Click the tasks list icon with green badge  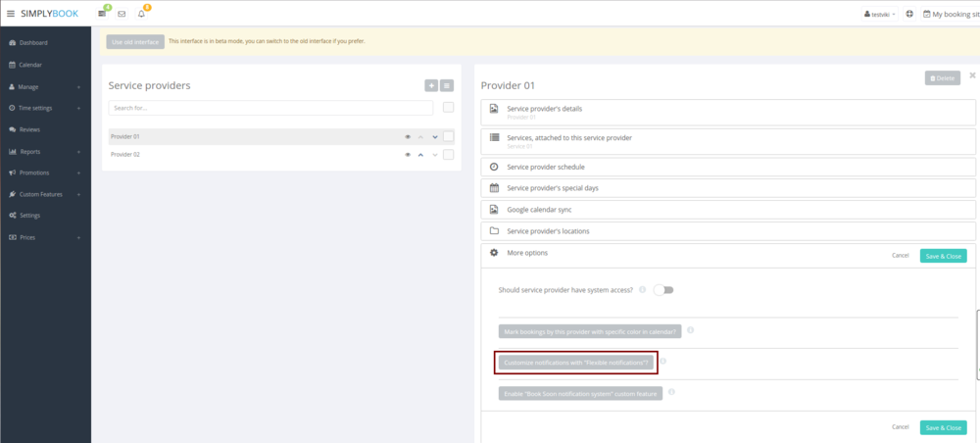point(102,14)
